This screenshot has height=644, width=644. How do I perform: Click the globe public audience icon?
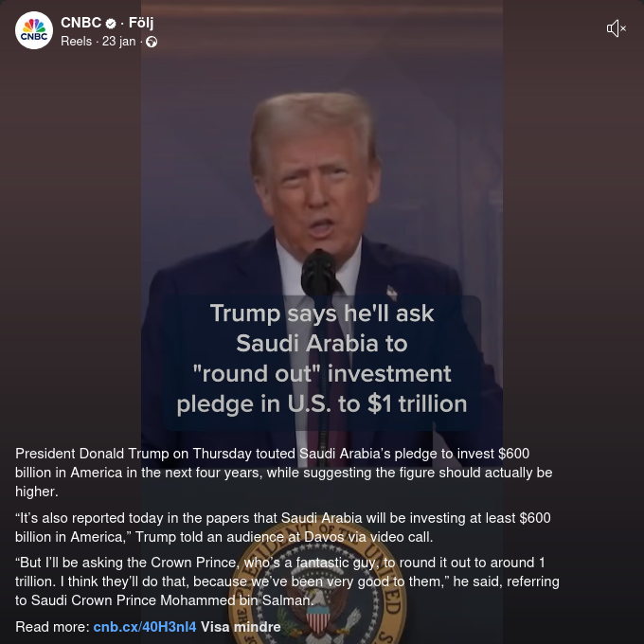(x=152, y=42)
